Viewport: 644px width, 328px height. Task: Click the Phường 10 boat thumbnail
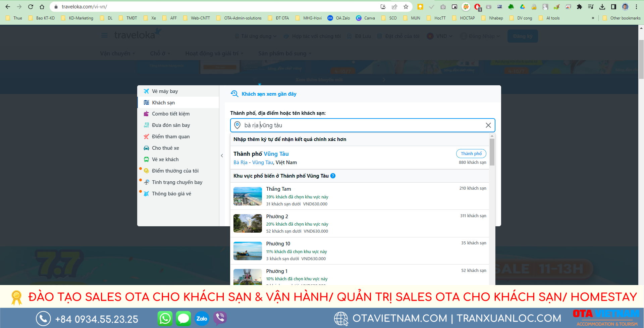coord(248,251)
